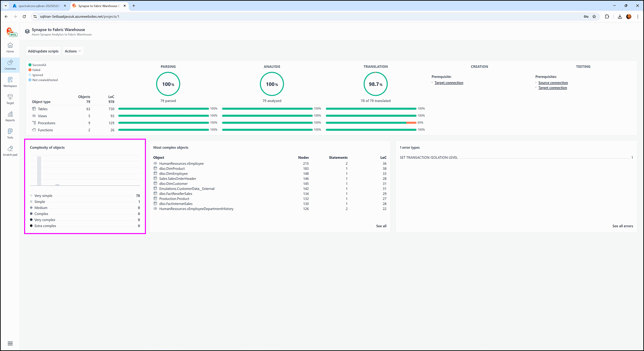The width and height of the screenshot is (644, 351).
Task: Open the Workspace sidebar icon
Action: [10, 82]
